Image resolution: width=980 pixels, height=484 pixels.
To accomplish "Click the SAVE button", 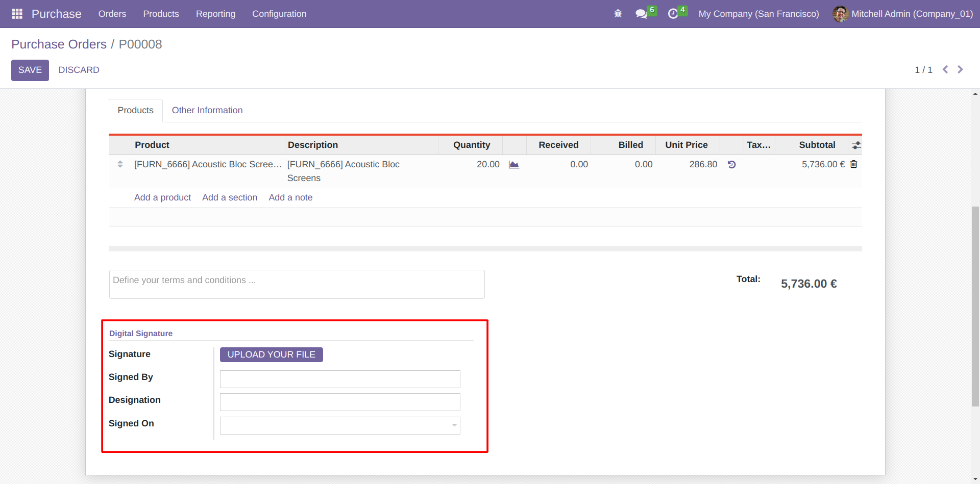I will point(30,70).
